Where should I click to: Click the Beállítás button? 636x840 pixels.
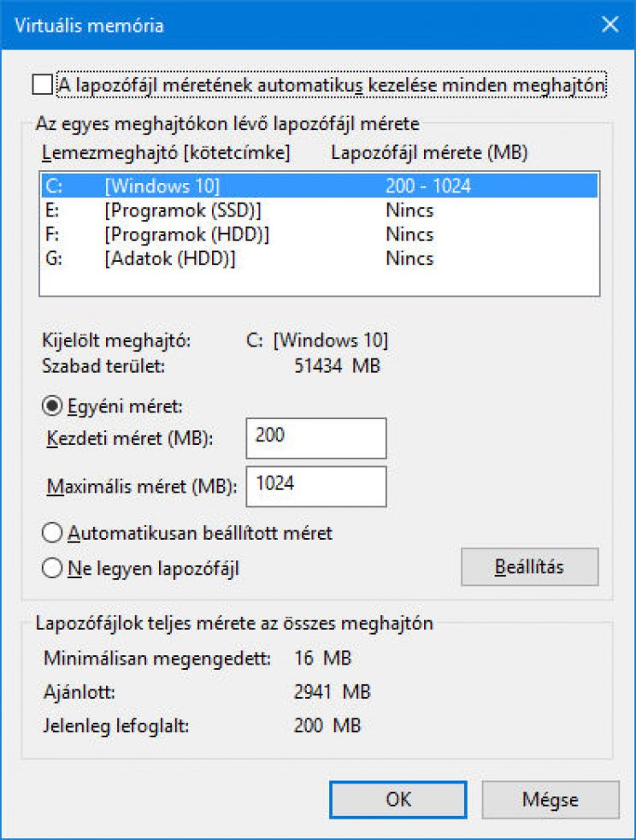click(x=529, y=567)
